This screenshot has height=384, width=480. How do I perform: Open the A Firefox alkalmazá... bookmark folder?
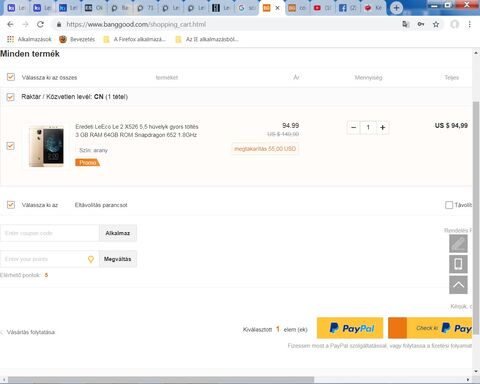point(134,39)
